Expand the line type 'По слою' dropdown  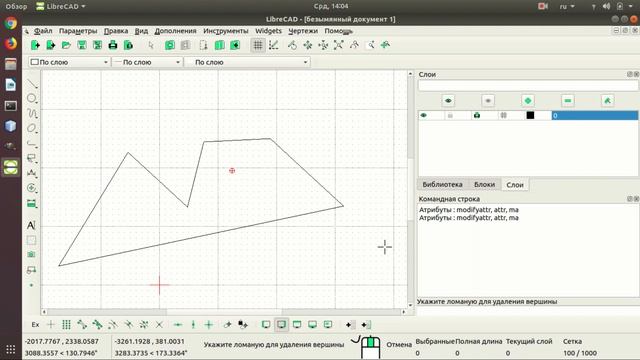(247, 62)
